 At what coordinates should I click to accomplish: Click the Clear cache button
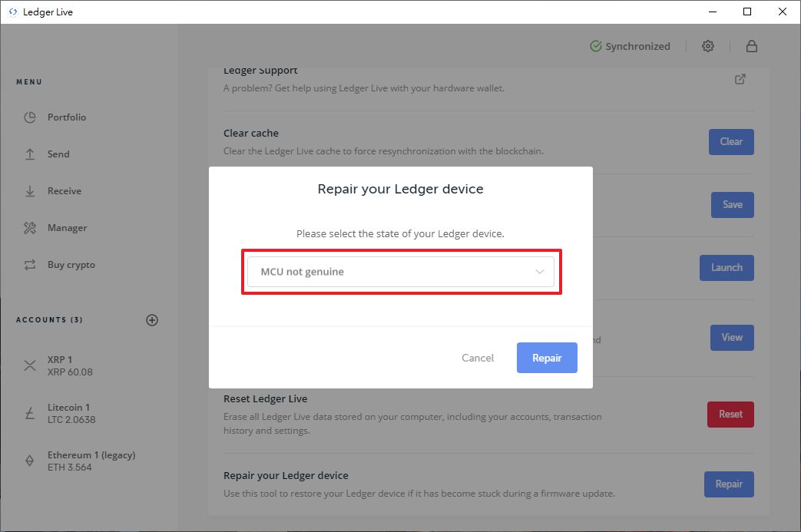tap(731, 142)
